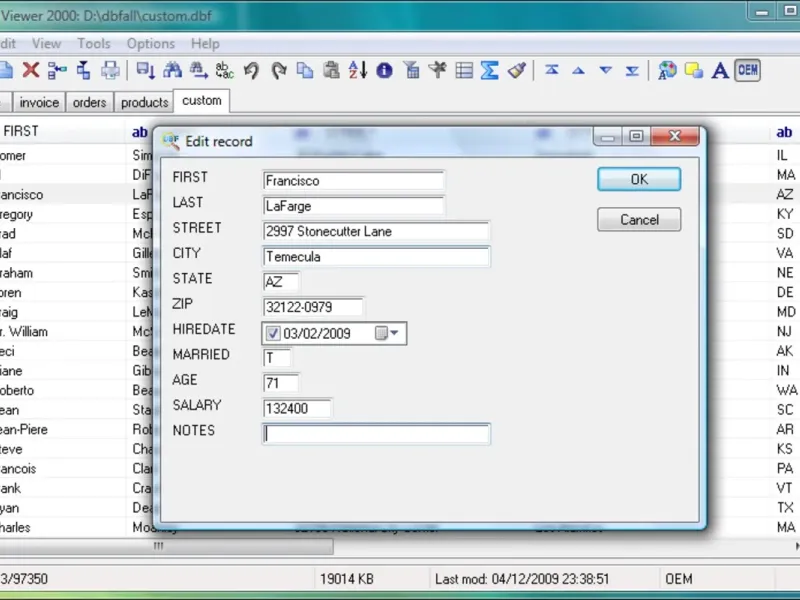Click the paste clipboard icon
Viewport: 800px width, 600px height.
[x=331, y=70]
